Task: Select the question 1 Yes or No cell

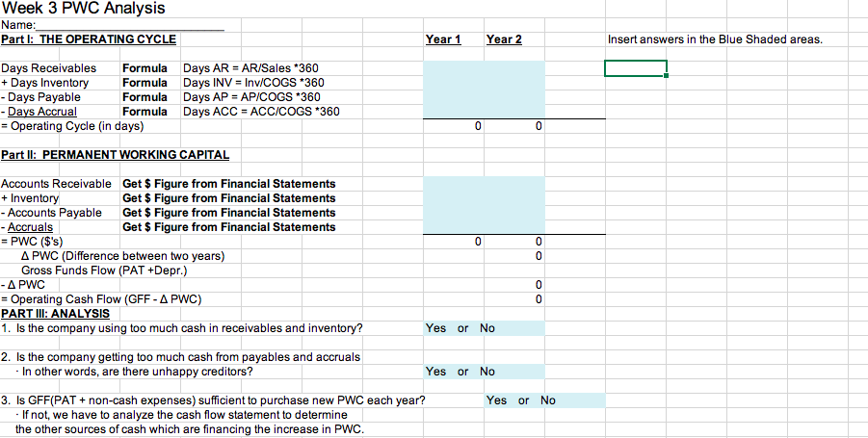Action: [x=484, y=328]
